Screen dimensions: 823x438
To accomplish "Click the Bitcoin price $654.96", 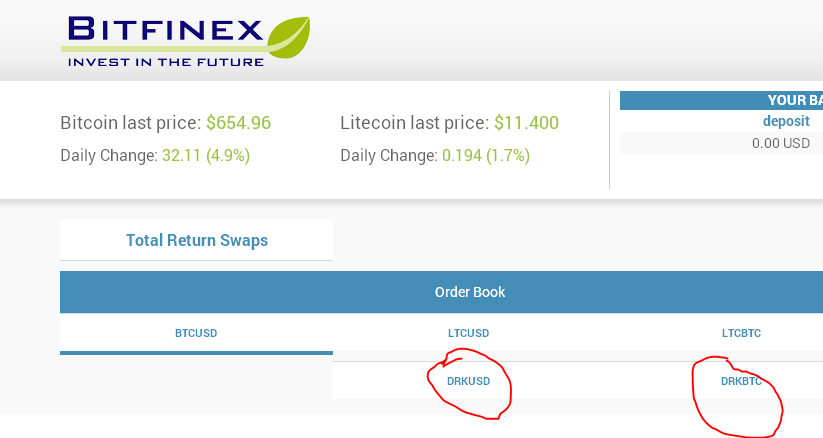I will (239, 123).
